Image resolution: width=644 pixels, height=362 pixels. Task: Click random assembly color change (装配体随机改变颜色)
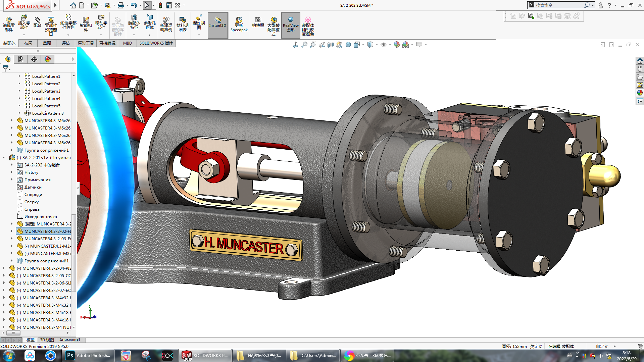click(x=308, y=26)
